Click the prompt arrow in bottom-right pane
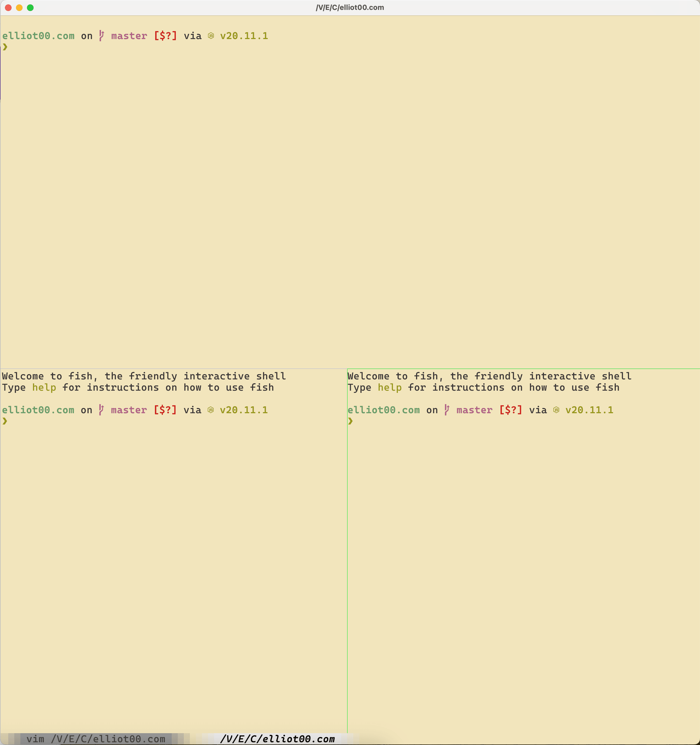Image resolution: width=700 pixels, height=745 pixels. pyautogui.click(x=350, y=421)
